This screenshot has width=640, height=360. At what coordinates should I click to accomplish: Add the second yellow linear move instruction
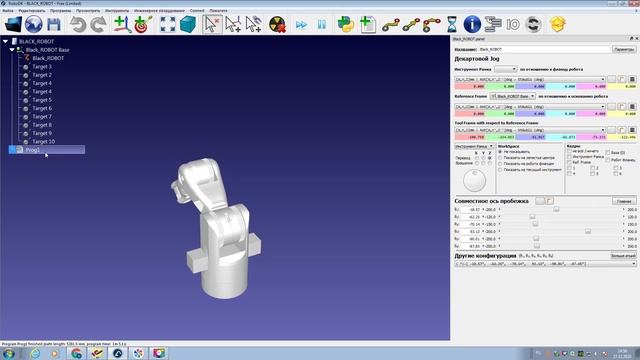tap(411, 25)
